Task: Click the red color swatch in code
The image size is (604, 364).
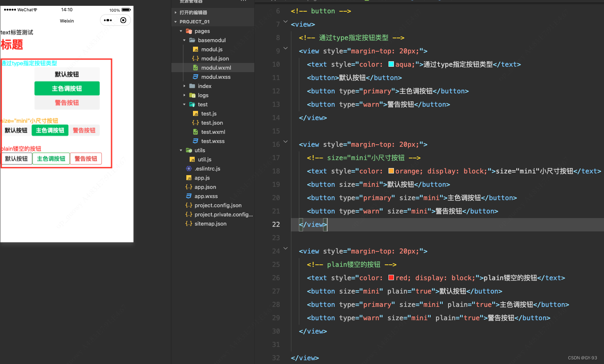Action: tap(391, 278)
